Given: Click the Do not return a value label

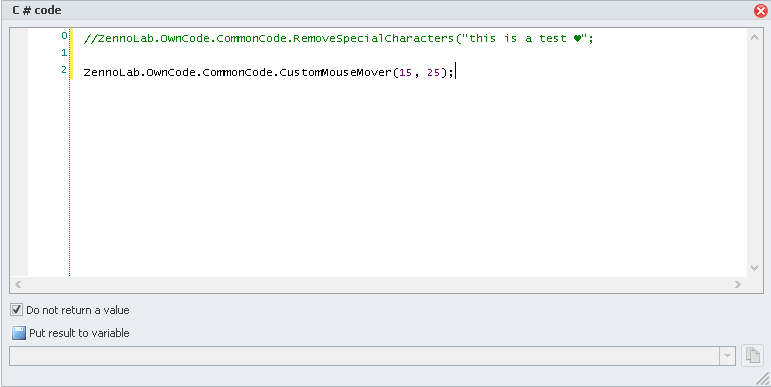Looking at the screenshot, I should [x=78, y=310].
